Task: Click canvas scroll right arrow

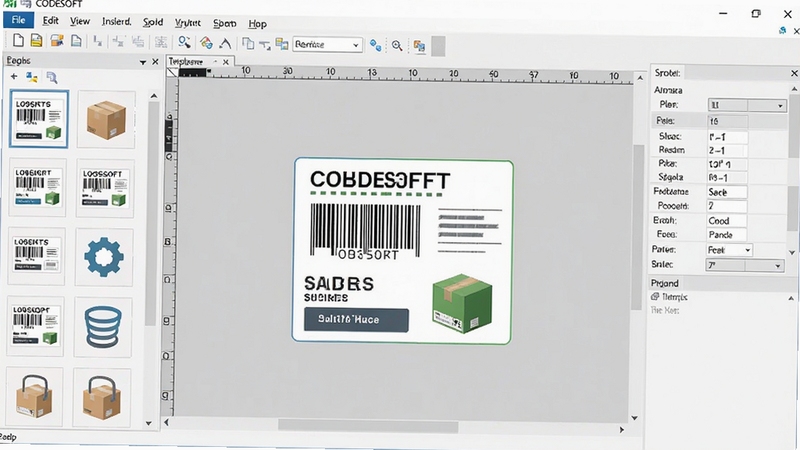Action: pyautogui.click(x=621, y=430)
